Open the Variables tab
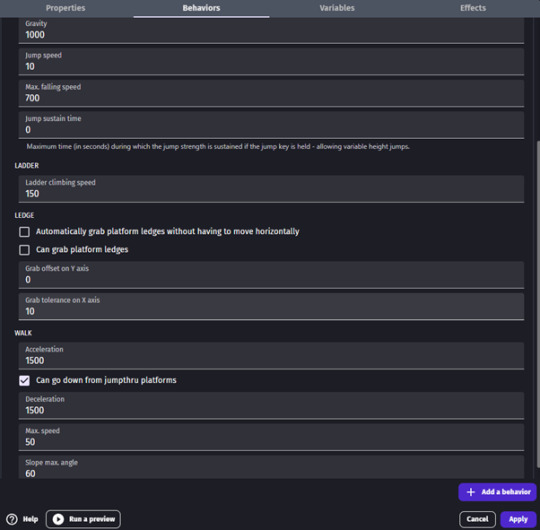The image size is (540, 530). click(337, 8)
